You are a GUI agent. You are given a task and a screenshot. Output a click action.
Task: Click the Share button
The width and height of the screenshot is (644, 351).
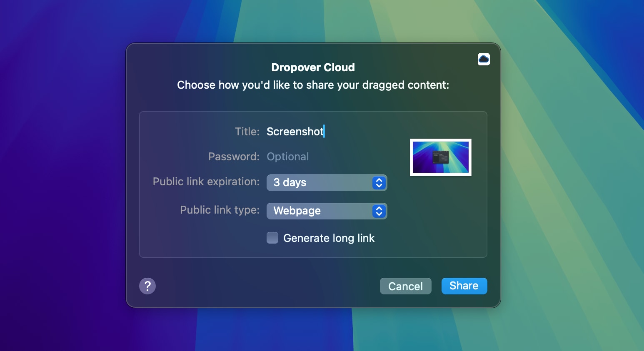pos(464,286)
